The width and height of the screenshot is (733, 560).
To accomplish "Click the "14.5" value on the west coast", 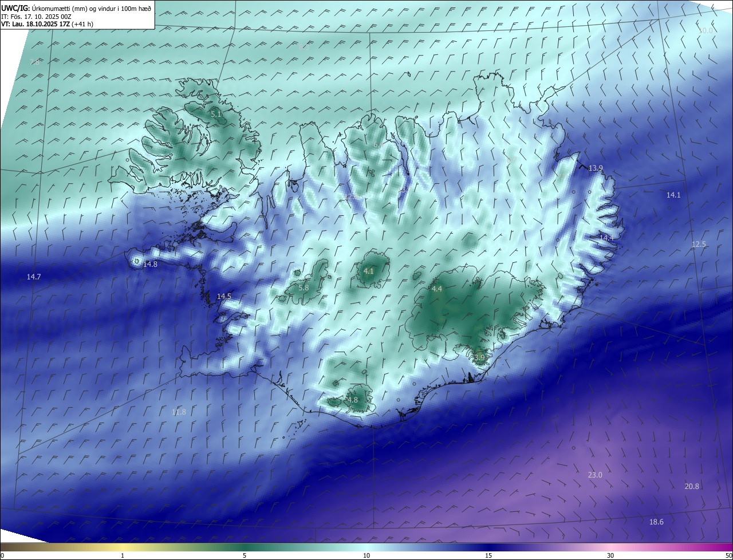I will (224, 296).
